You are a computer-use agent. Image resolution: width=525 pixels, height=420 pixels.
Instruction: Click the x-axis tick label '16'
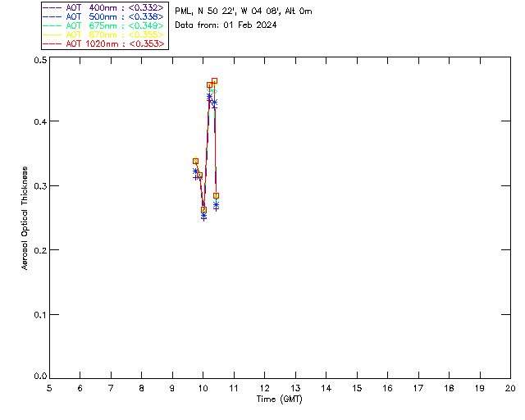pyautogui.click(x=387, y=388)
